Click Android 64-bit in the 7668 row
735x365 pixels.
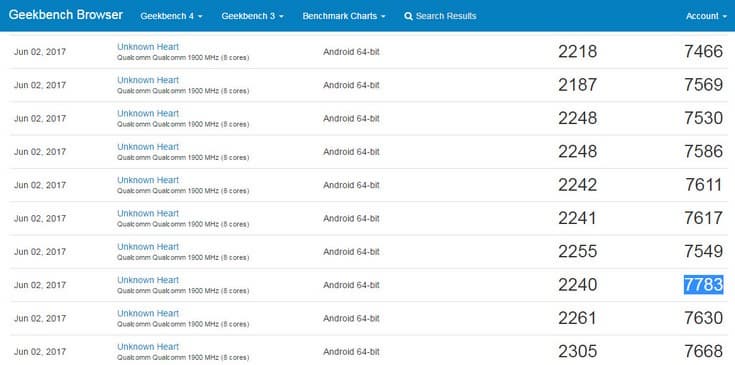(x=351, y=351)
